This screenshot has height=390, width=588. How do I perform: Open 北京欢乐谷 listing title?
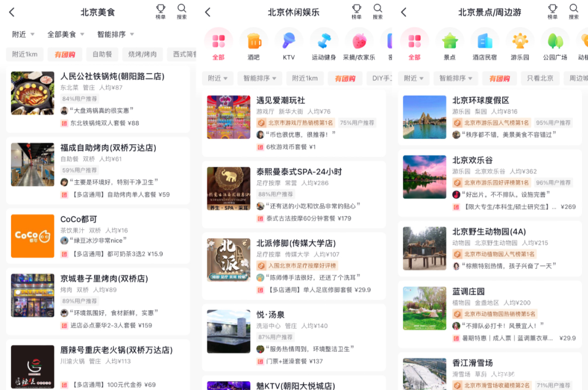pyautogui.click(x=473, y=161)
